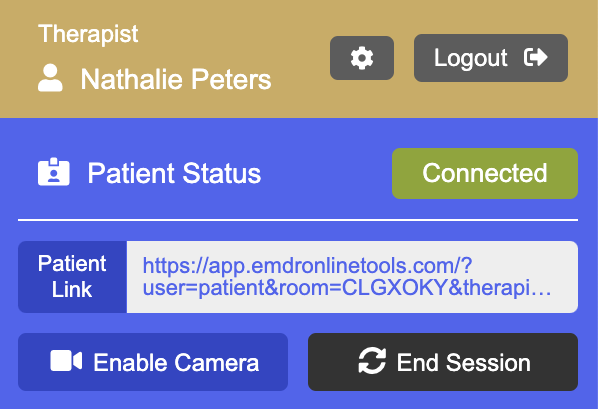Click the Therapist role label
Screen dimensions: 598x409
click(x=88, y=34)
